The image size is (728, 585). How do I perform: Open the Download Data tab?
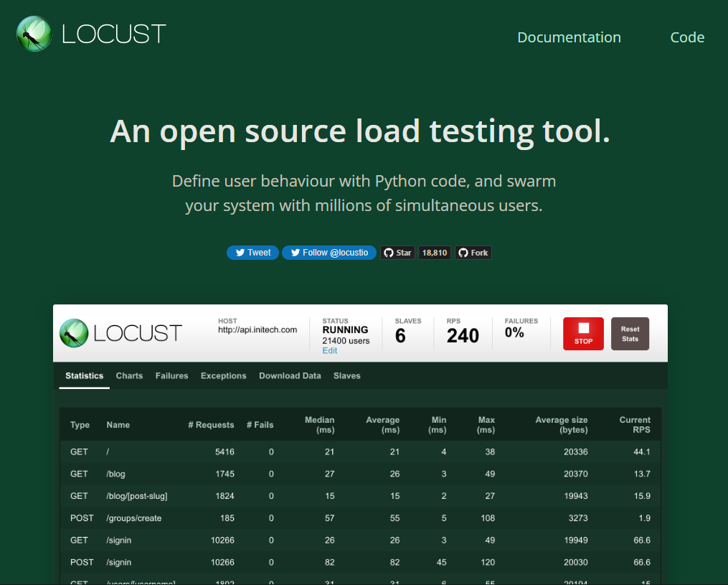coord(290,375)
